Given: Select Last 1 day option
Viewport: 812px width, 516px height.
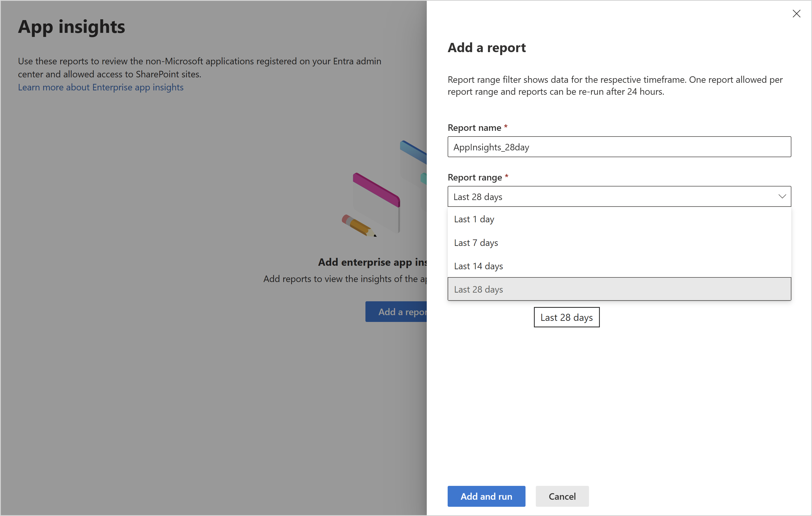Looking at the screenshot, I should (x=474, y=219).
